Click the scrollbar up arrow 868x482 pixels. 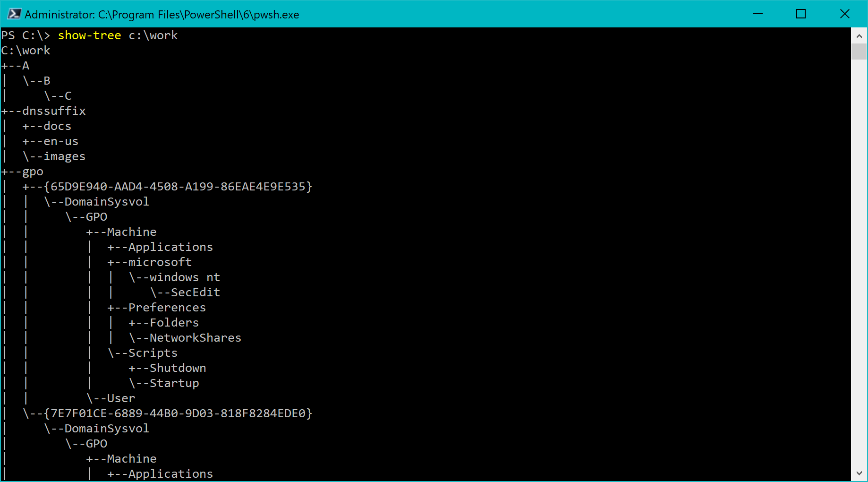pyautogui.click(x=859, y=35)
